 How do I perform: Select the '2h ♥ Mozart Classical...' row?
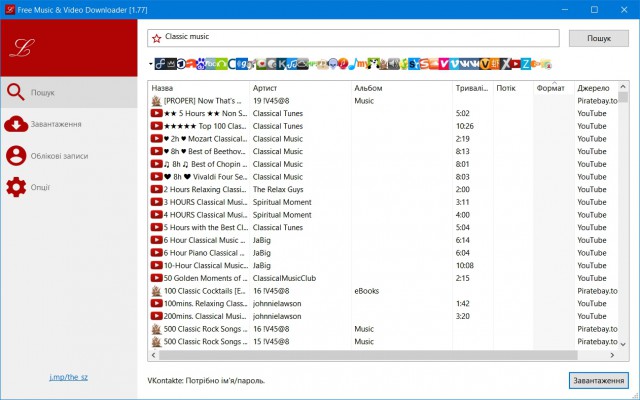[383, 139]
